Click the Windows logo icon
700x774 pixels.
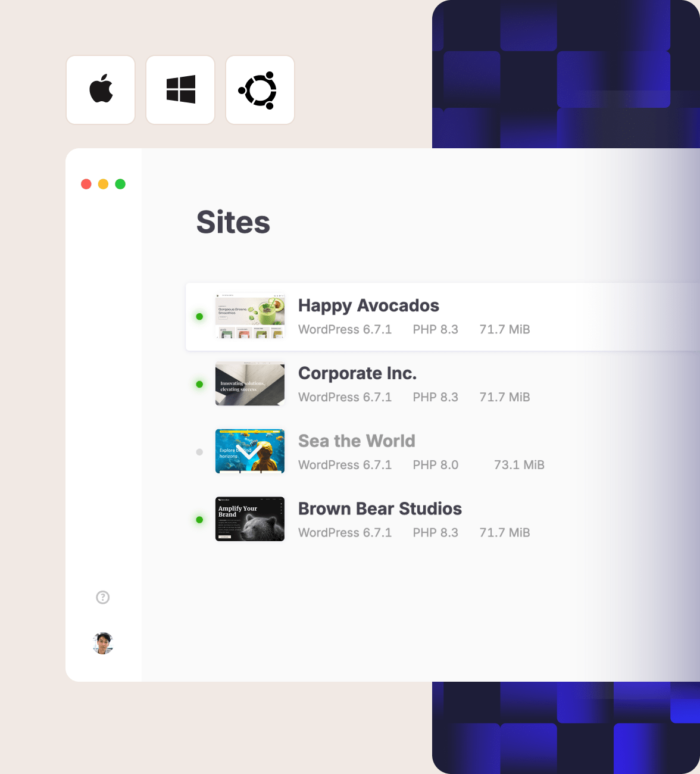[x=180, y=90]
